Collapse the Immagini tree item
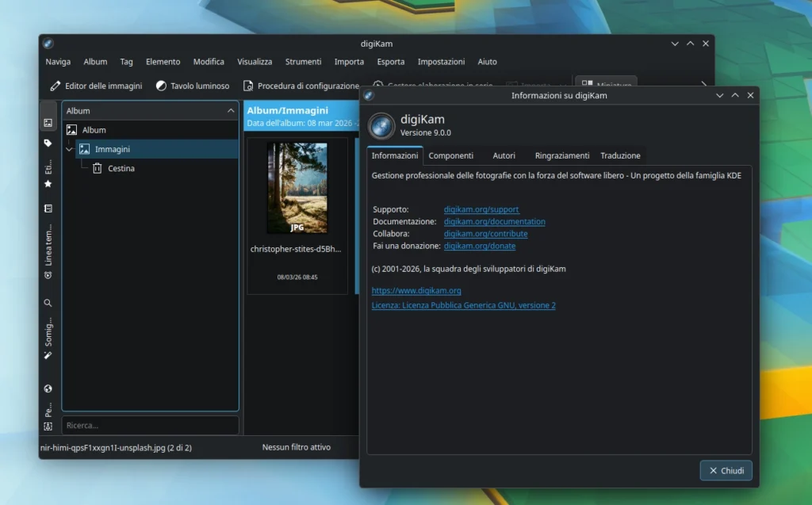Image resolution: width=812 pixels, height=505 pixels. 70,148
